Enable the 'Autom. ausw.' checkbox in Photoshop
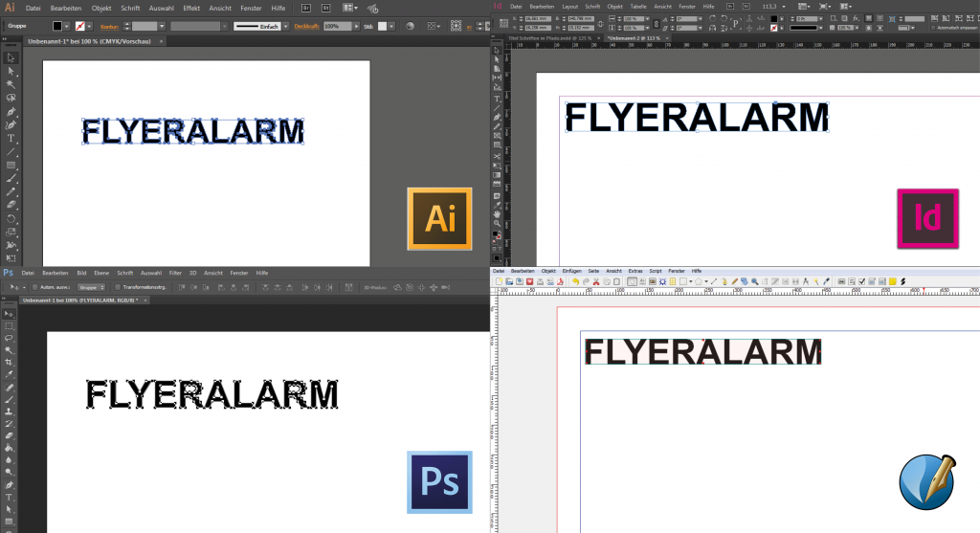980x533 pixels. pos(34,287)
